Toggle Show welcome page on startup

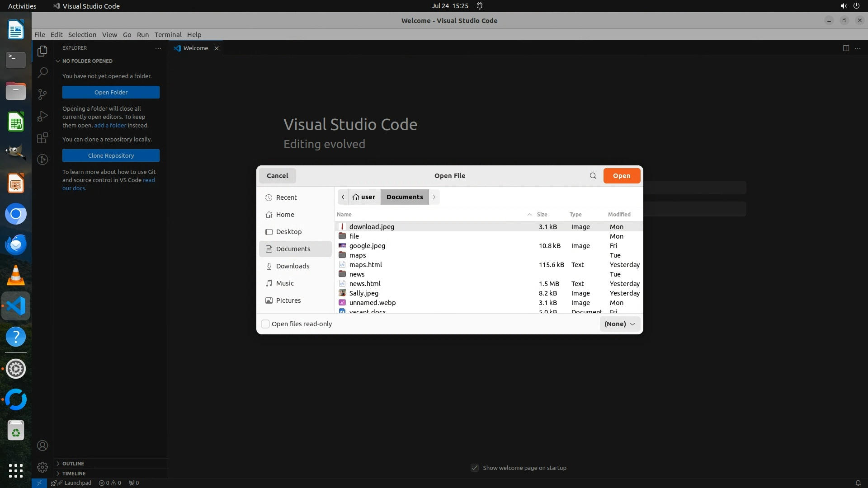(475, 468)
